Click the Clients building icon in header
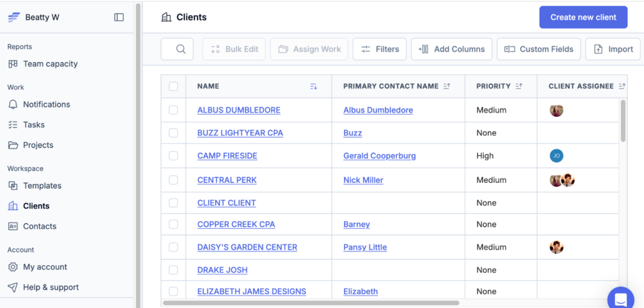Viewport: 644px width, 308px height. click(x=166, y=17)
